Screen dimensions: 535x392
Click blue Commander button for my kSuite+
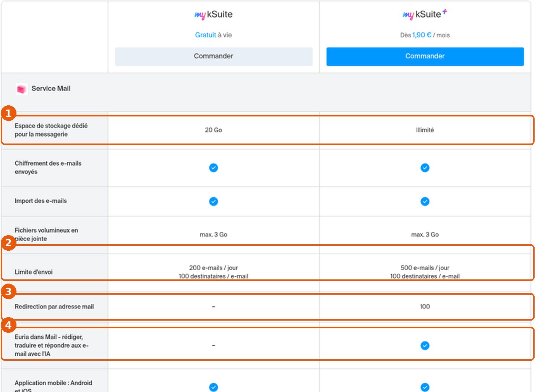point(425,56)
